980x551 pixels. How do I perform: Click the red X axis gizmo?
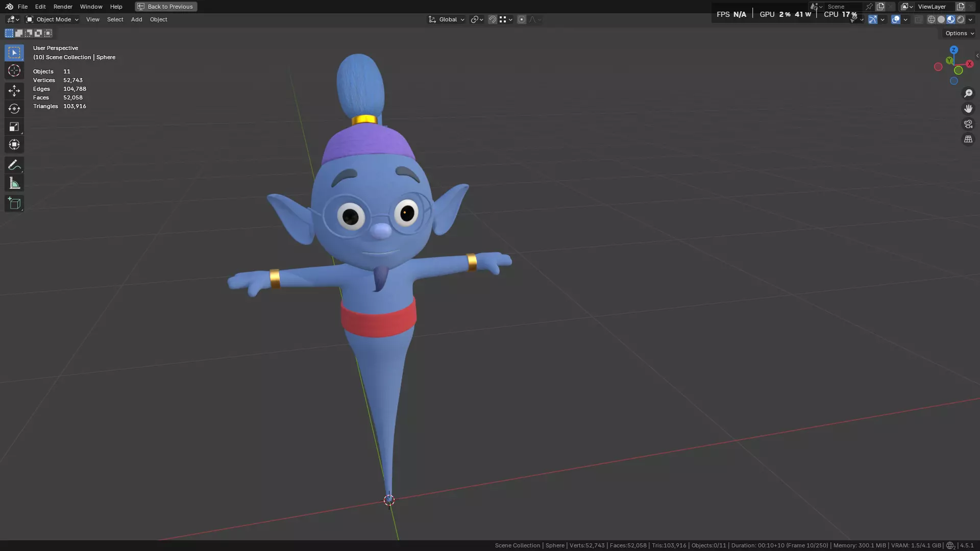coord(969,64)
